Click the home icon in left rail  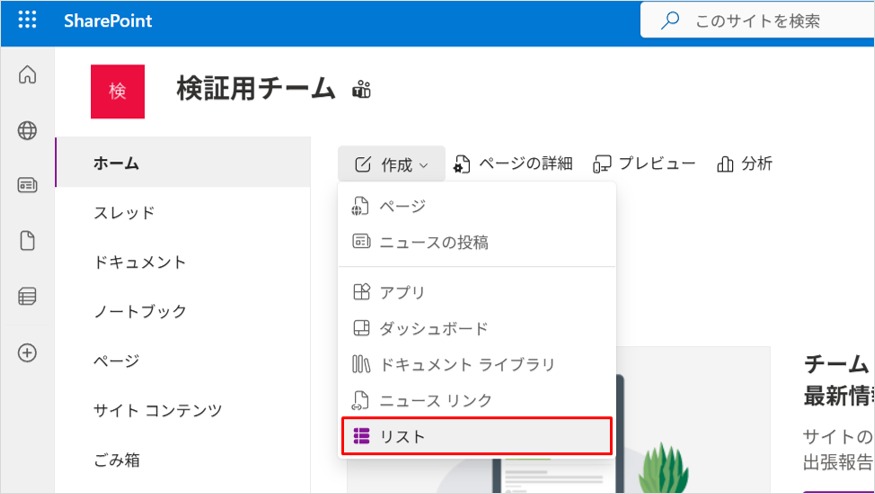27,74
